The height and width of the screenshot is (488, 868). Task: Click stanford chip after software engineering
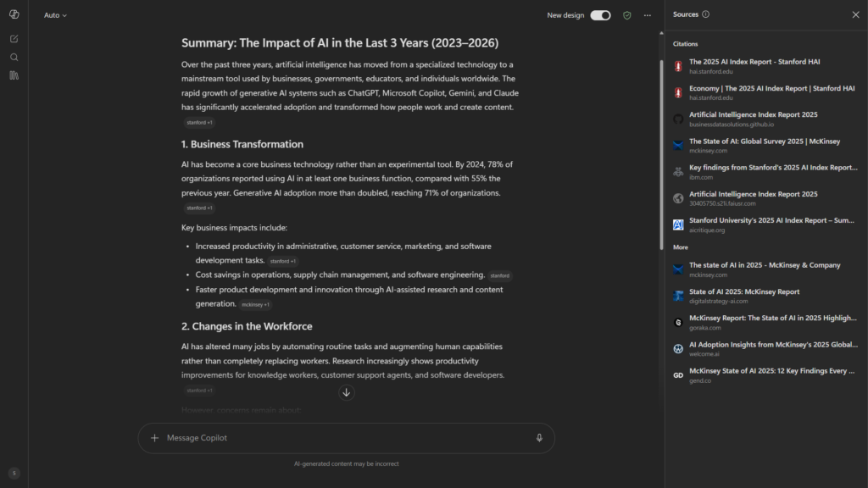pos(500,275)
